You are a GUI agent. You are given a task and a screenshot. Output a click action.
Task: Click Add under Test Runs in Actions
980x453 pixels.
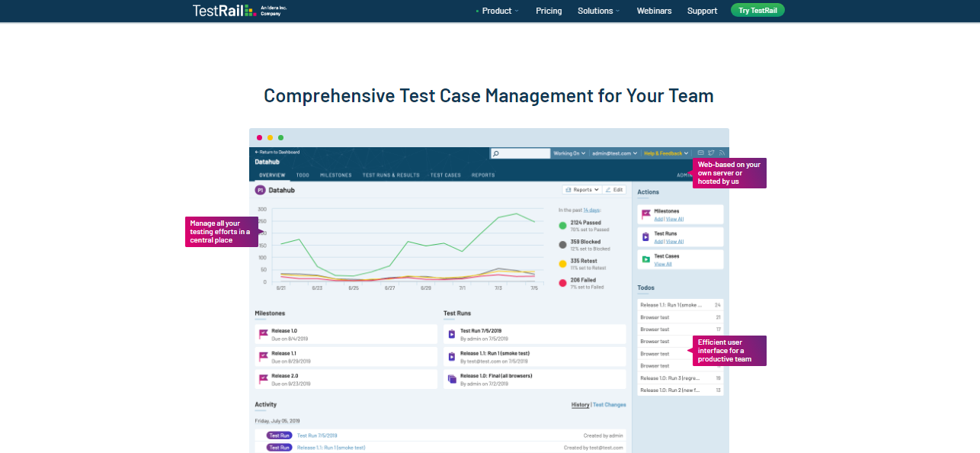[x=658, y=241]
